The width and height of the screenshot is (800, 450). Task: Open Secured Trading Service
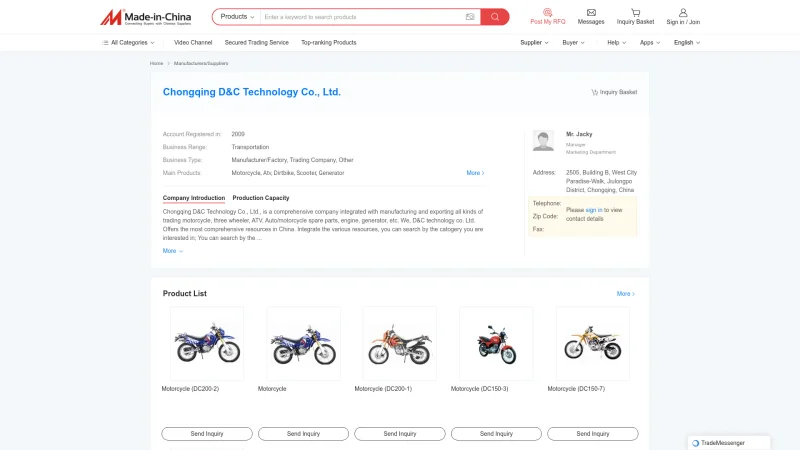coord(257,43)
